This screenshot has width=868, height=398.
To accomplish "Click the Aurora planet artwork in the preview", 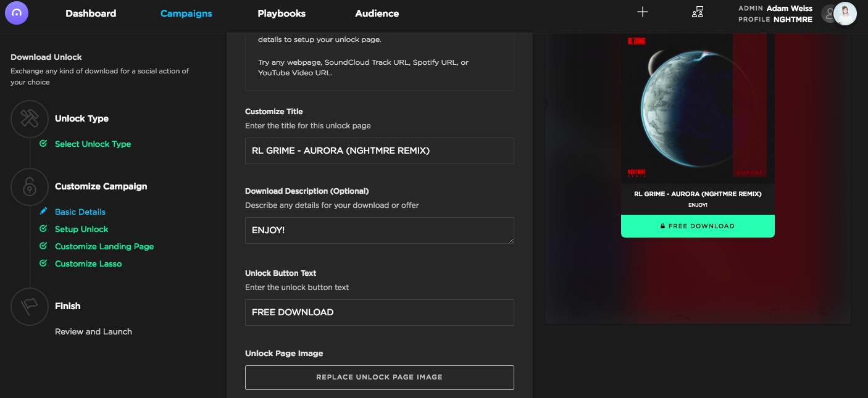I will click(x=698, y=108).
